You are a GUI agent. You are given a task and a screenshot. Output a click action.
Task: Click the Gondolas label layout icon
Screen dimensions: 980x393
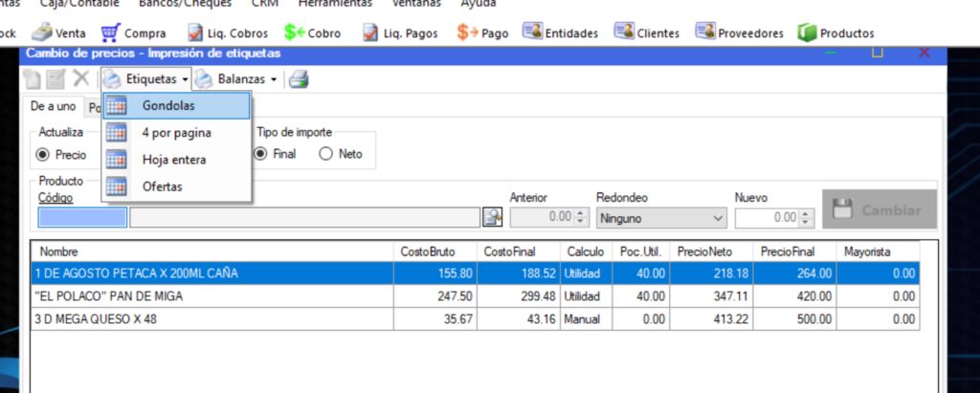coord(116,105)
